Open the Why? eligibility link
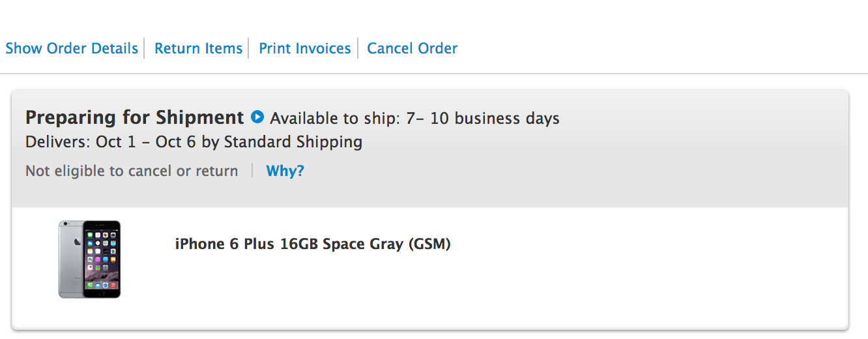 pyautogui.click(x=285, y=171)
